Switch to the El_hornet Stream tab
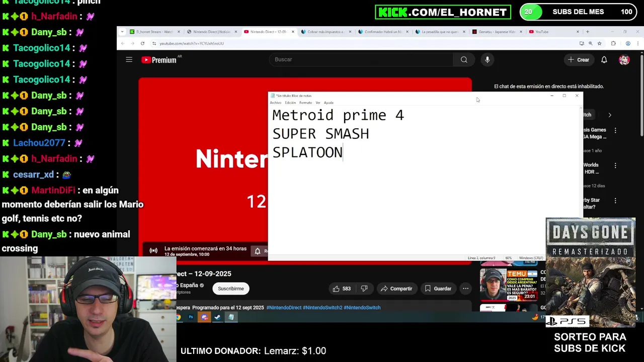Viewport: 644px width, 362px height. (x=153, y=32)
